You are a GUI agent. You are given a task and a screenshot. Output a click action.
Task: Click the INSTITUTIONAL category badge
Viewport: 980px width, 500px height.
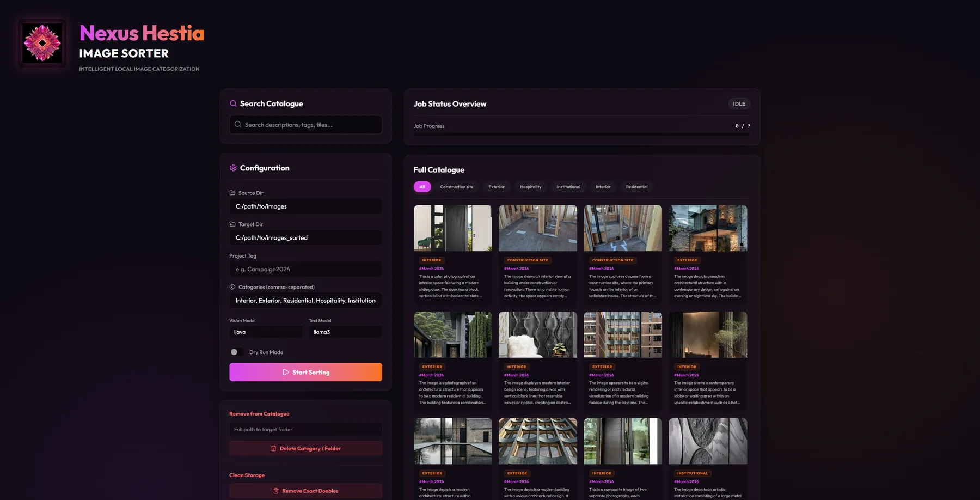(x=693, y=473)
